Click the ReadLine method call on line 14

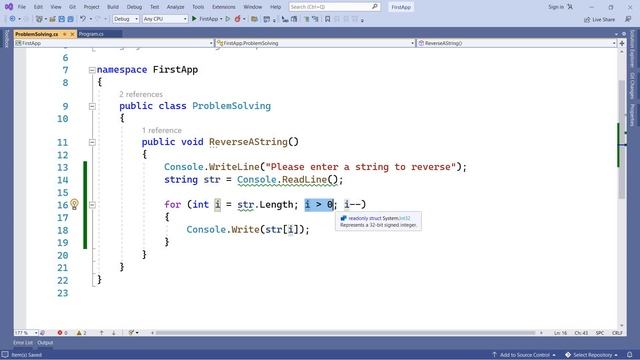coord(304,180)
